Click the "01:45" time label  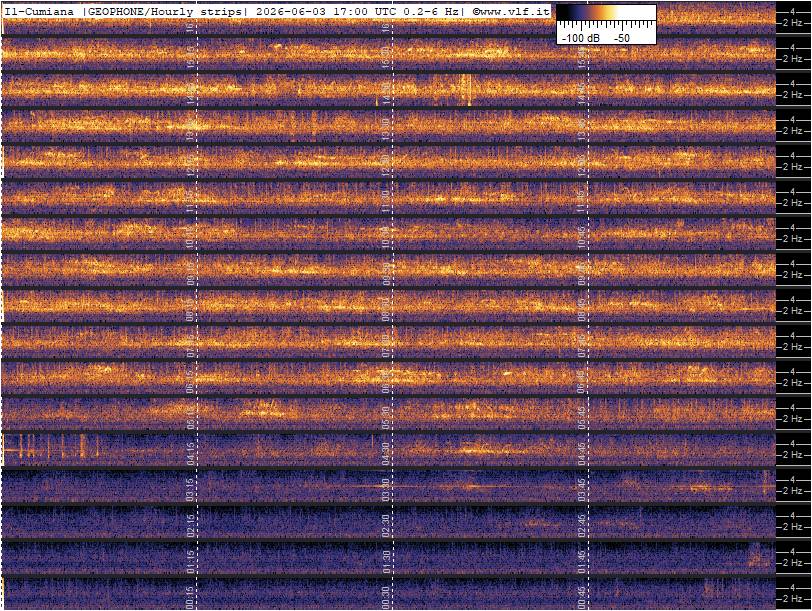pyautogui.click(x=582, y=562)
